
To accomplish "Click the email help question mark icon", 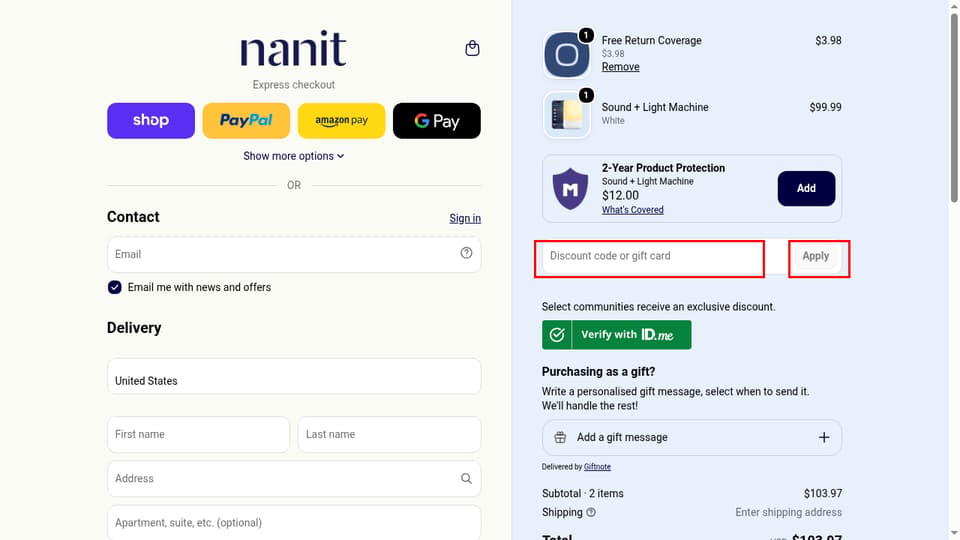I will [467, 253].
